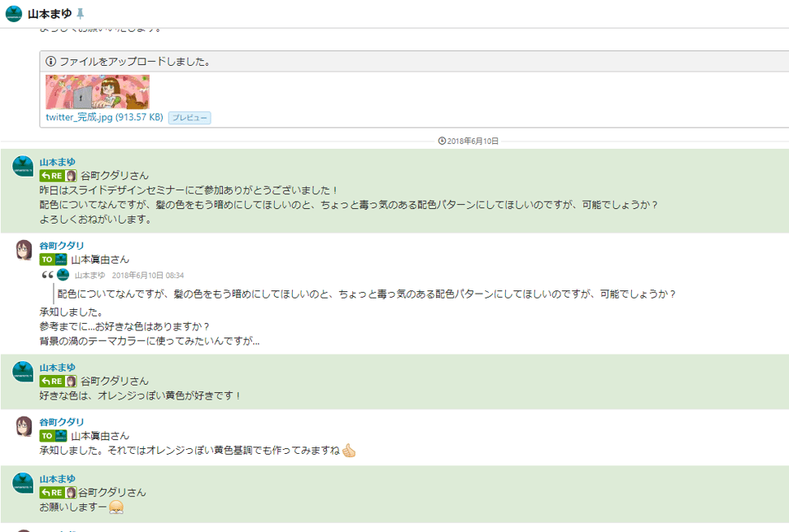Image resolution: width=789 pixels, height=532 pixels.
Task: Click 谷町クダリ small avatar in seminar message reply tag
Action: (x=71, y=176)
